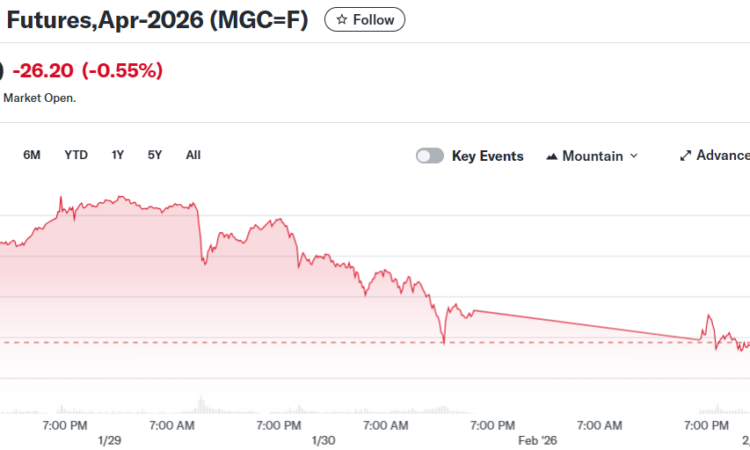
Task: Click the Follow button label text
Action: coord(373,20)
